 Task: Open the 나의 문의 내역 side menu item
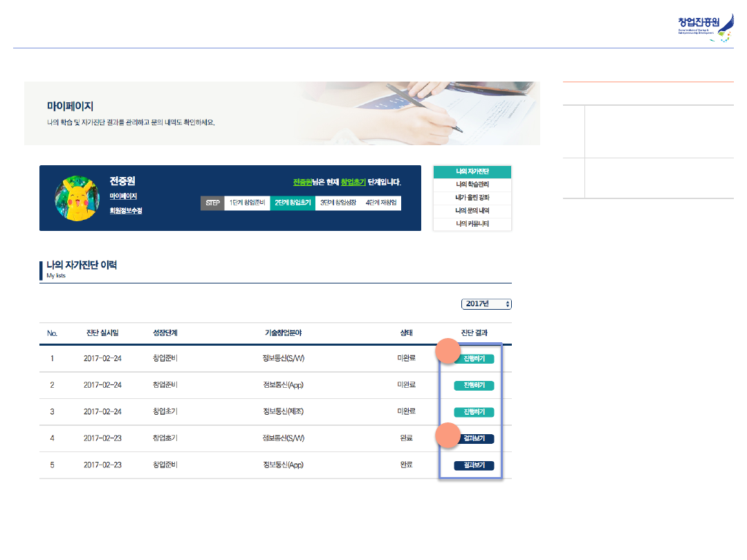472,210
